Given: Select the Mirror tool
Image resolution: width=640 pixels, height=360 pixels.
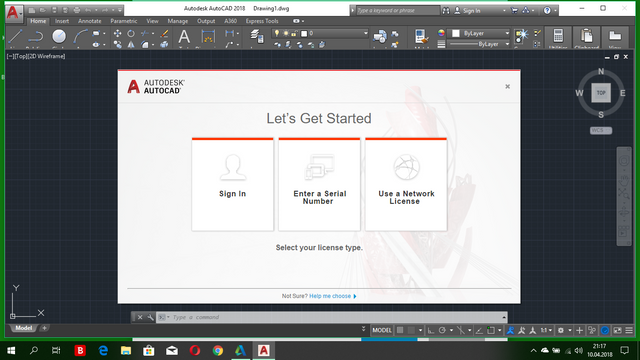Looking at the screenshot, I should click(x=131, y=44).
